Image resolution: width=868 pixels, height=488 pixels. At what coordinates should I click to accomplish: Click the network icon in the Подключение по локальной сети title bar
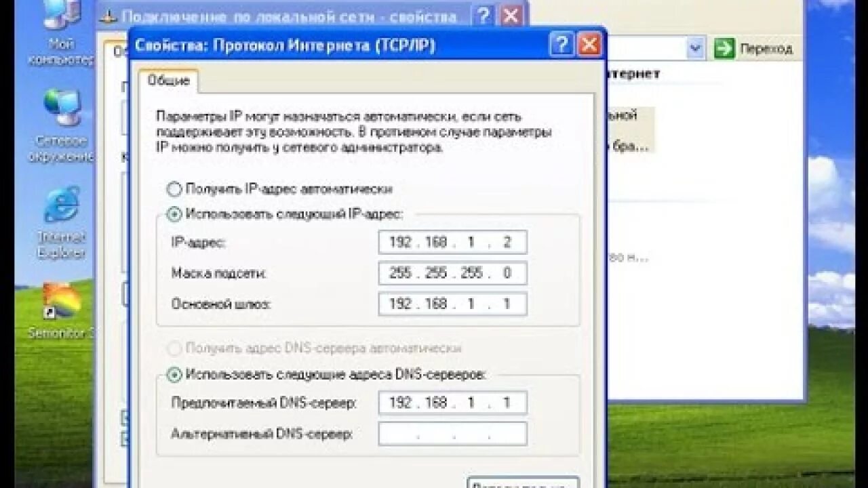point(108,16)
